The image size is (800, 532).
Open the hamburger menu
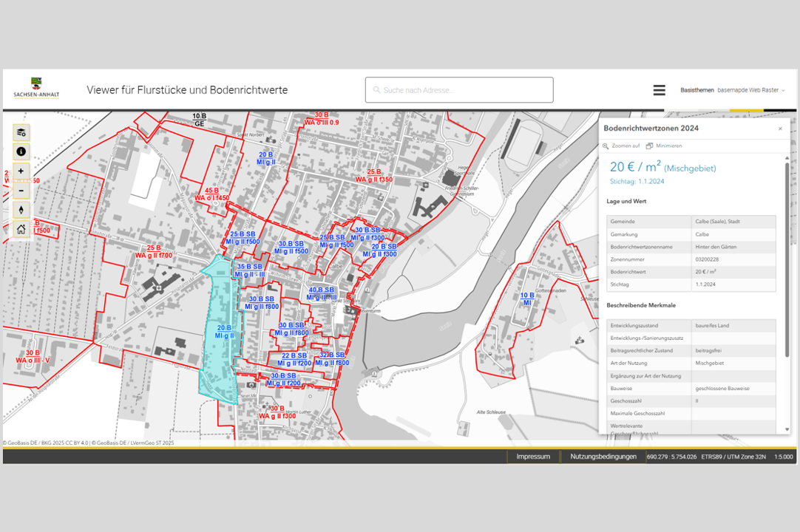click(659, 90)
